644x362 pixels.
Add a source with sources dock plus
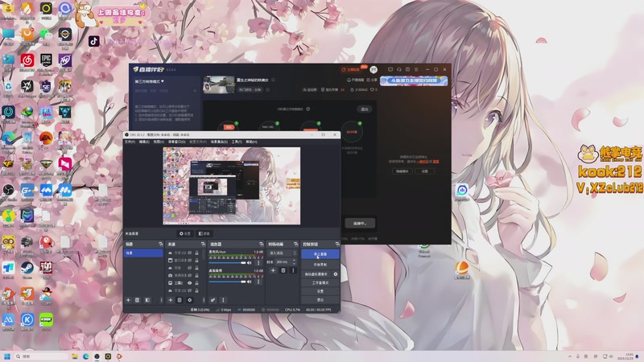click(x=171, y=300)
